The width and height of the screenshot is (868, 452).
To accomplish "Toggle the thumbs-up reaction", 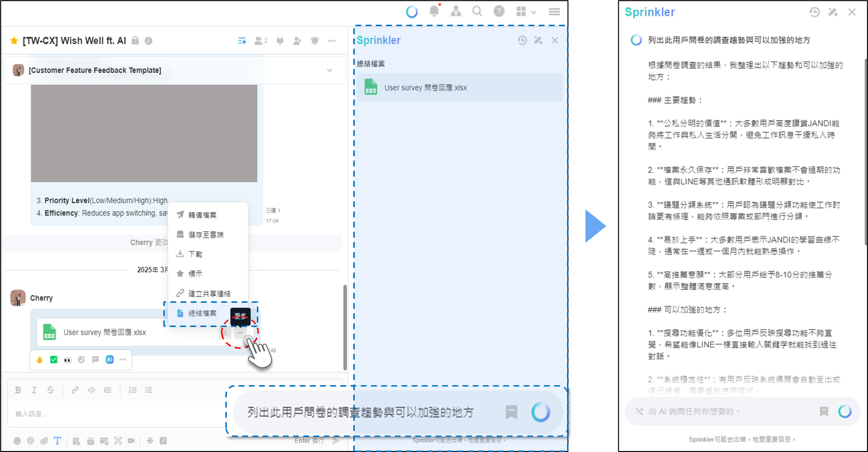I will tap(40, 359).
